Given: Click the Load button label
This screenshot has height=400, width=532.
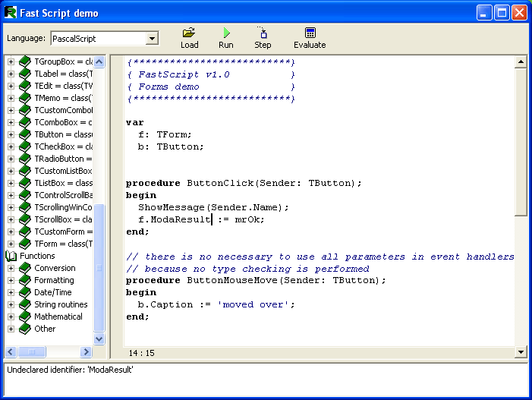Looking at the screenshot, I should coord(189,45).
